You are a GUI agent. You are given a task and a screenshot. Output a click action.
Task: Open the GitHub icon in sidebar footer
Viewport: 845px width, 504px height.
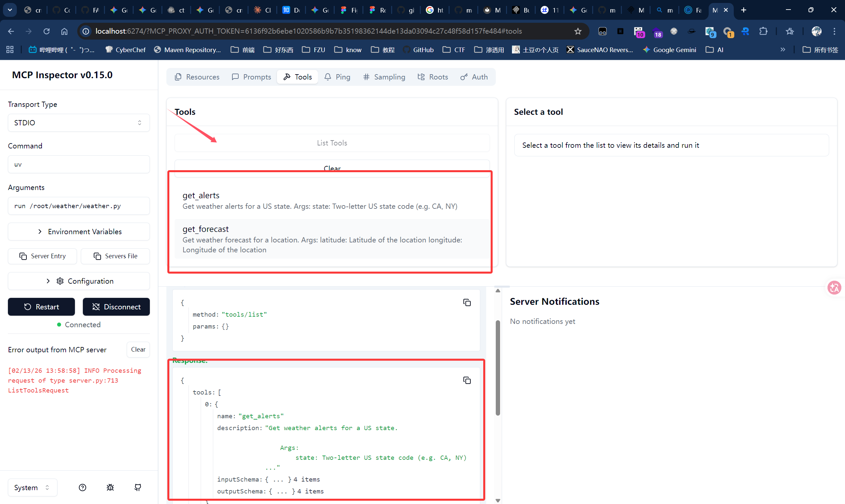coord(138,488)
